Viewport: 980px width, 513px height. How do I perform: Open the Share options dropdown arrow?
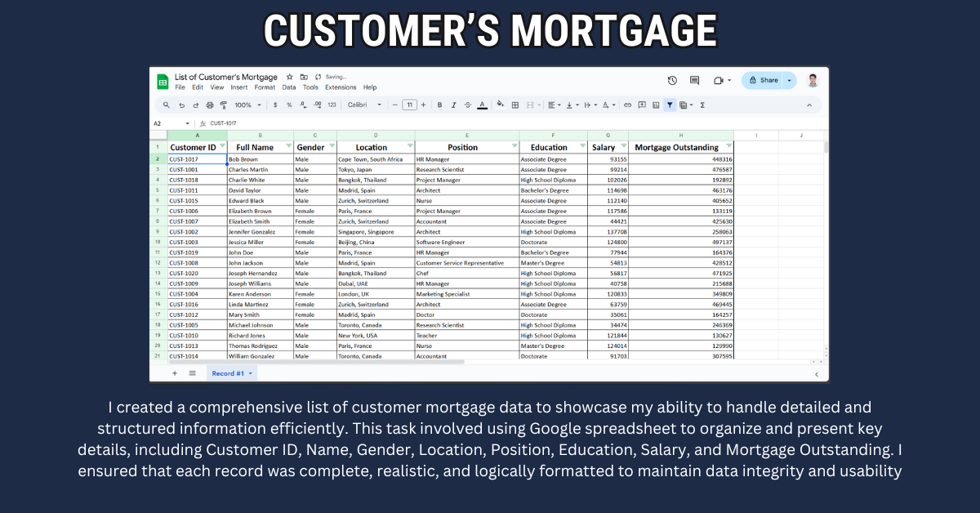pos(789,80)
